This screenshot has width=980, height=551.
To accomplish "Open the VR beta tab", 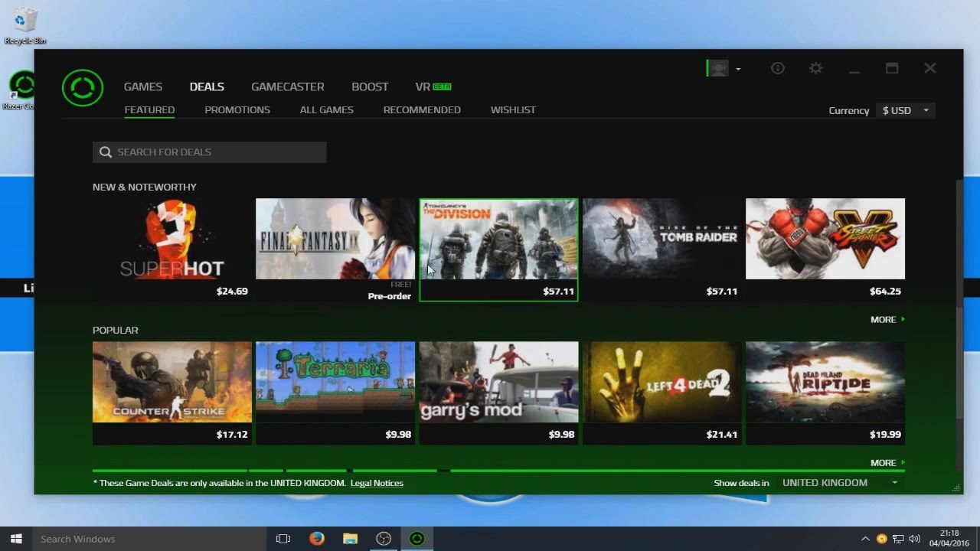I will (433, 86).
